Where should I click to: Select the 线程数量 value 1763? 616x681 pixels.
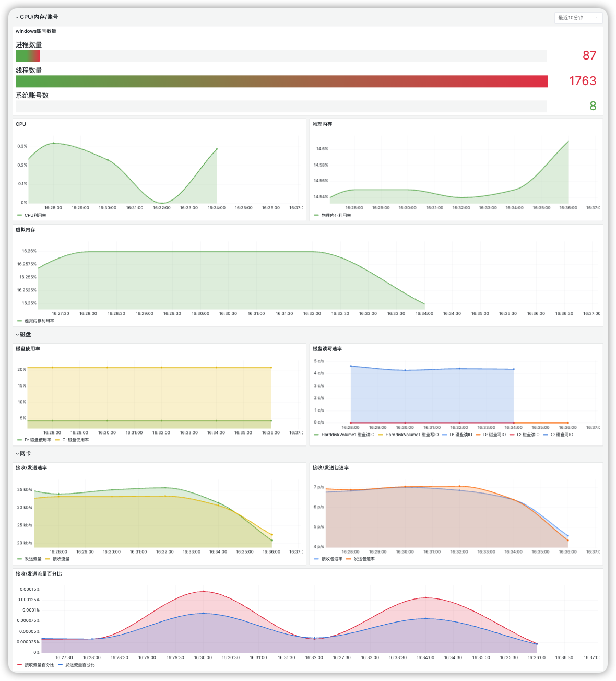583,81
